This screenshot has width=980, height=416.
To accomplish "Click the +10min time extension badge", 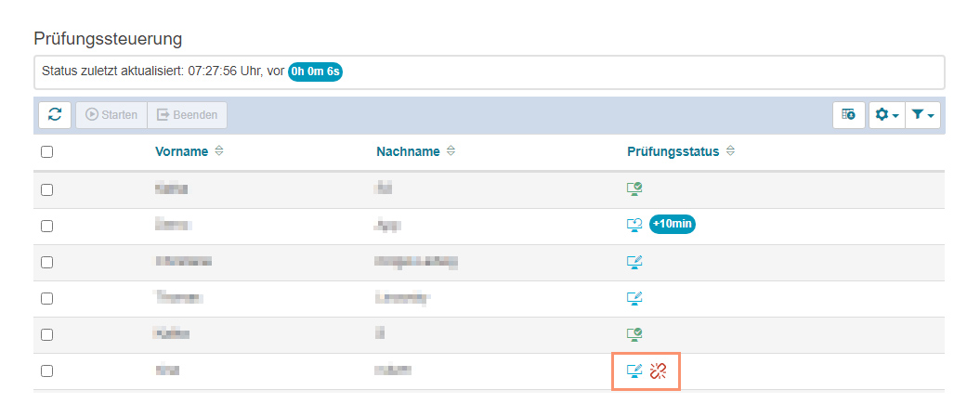I will pyautogui.click(x=673, y=225).
